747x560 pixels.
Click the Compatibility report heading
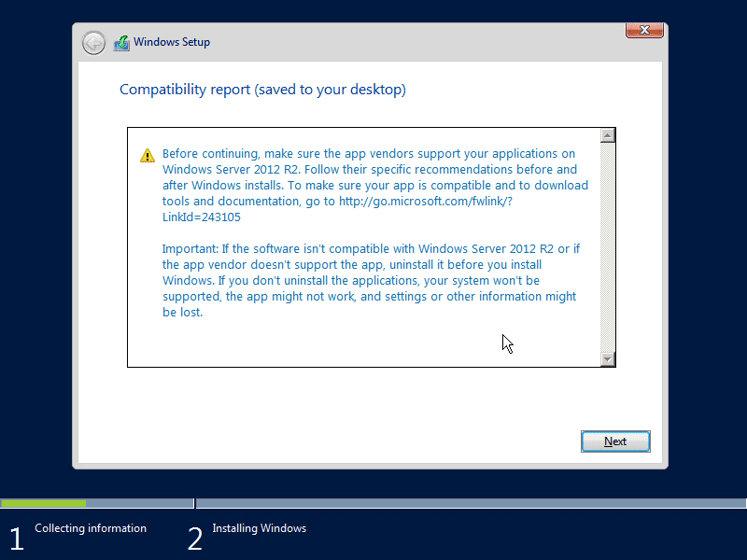(x=262, y=89)
